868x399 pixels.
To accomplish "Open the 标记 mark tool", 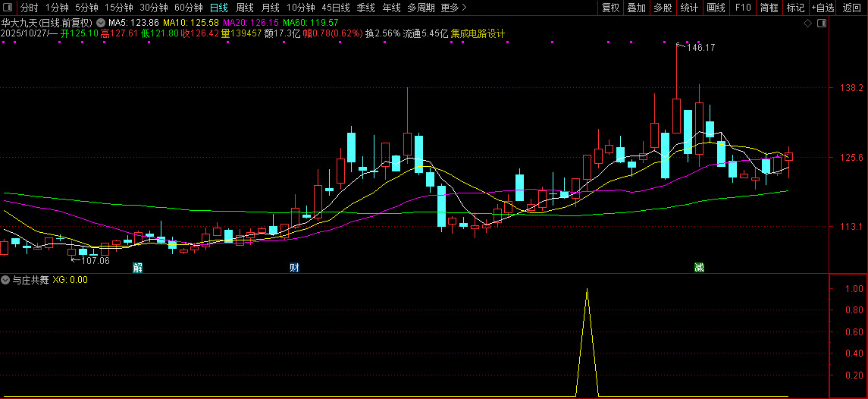I will coord(795,8).
